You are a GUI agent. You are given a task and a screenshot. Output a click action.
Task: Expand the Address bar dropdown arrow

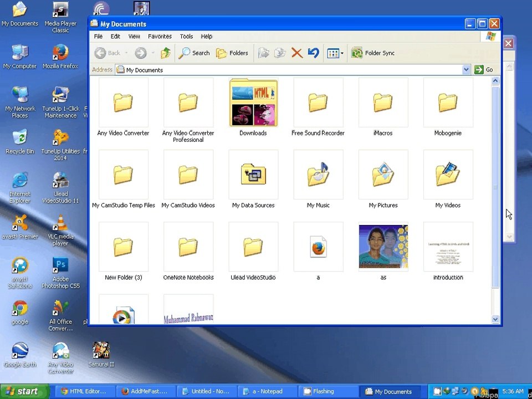click(466, 70)
